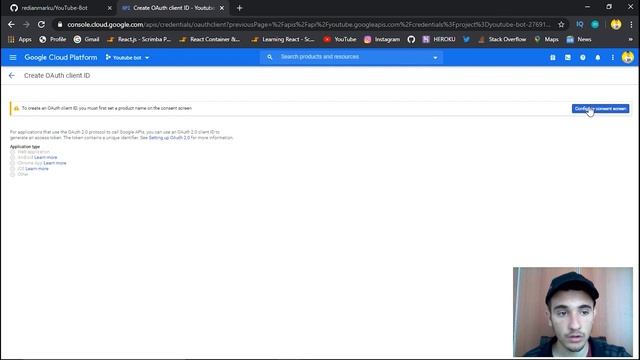640x360 pixels.
Task: Open the Setting up OAuth 2.0 link
Action: click(x=169, y=138)
